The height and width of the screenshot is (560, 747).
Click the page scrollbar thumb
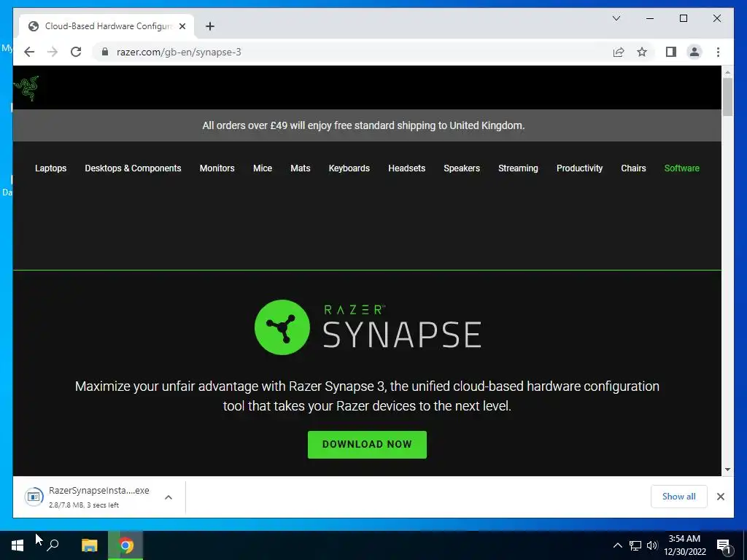click(727, 97)
